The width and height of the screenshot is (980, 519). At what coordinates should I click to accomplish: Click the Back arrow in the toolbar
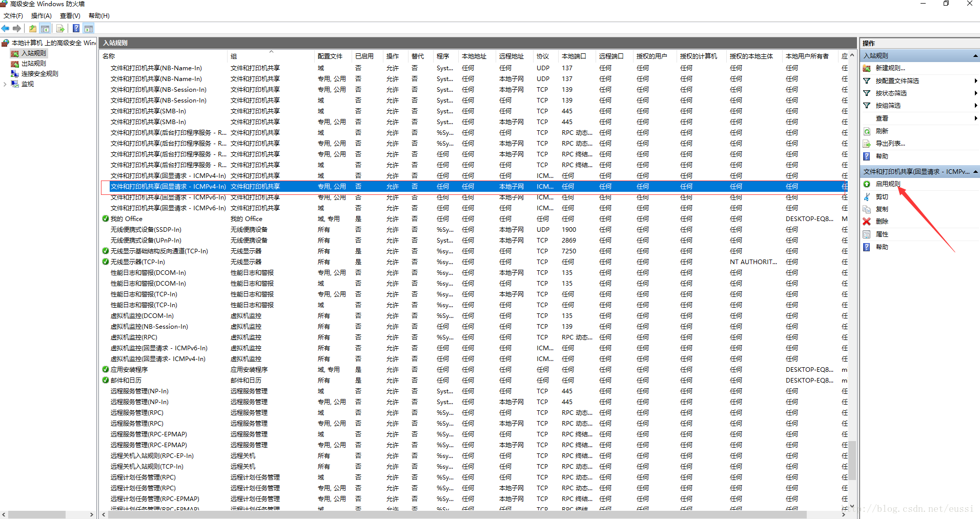tap(6, 29)
